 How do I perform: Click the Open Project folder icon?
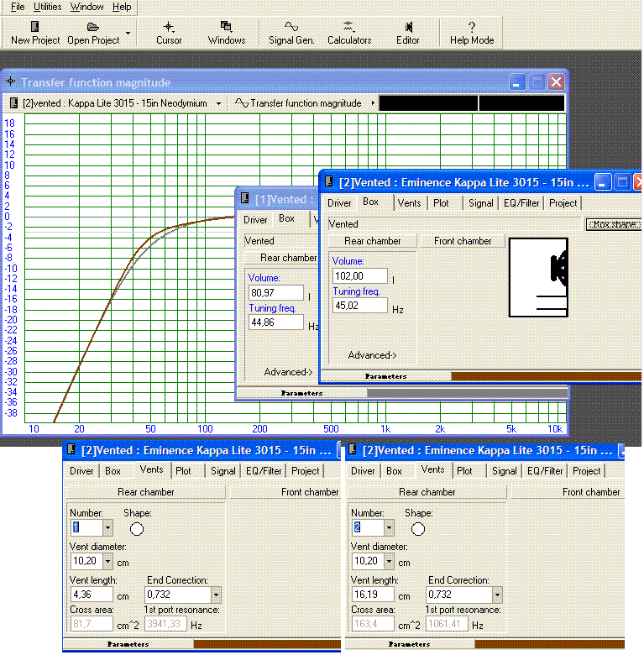92,27
